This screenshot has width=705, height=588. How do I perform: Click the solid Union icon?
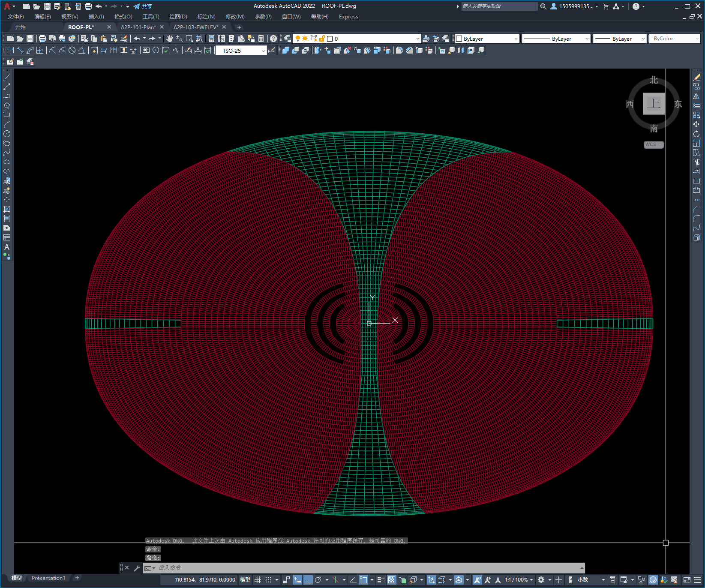click(x=286, y=50)
